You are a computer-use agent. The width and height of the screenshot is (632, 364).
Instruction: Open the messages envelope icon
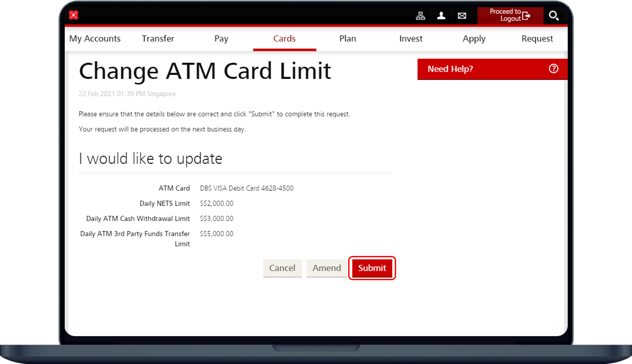[462, 16]
